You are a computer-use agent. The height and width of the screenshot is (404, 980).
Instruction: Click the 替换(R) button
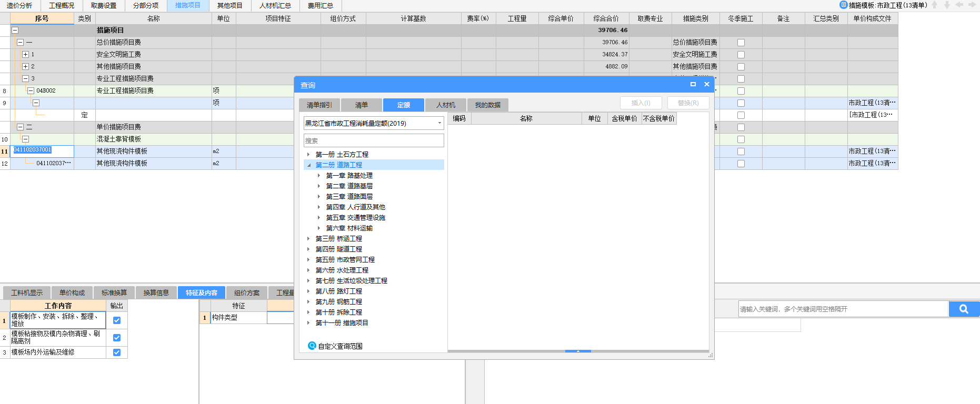click(688, 103)
